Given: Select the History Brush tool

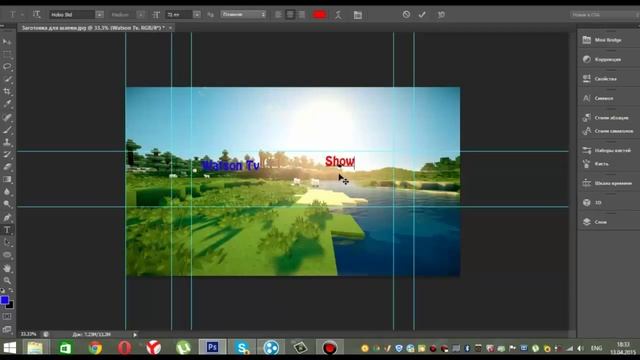Looking at the screenshot, I should click(x=7, y=155).
